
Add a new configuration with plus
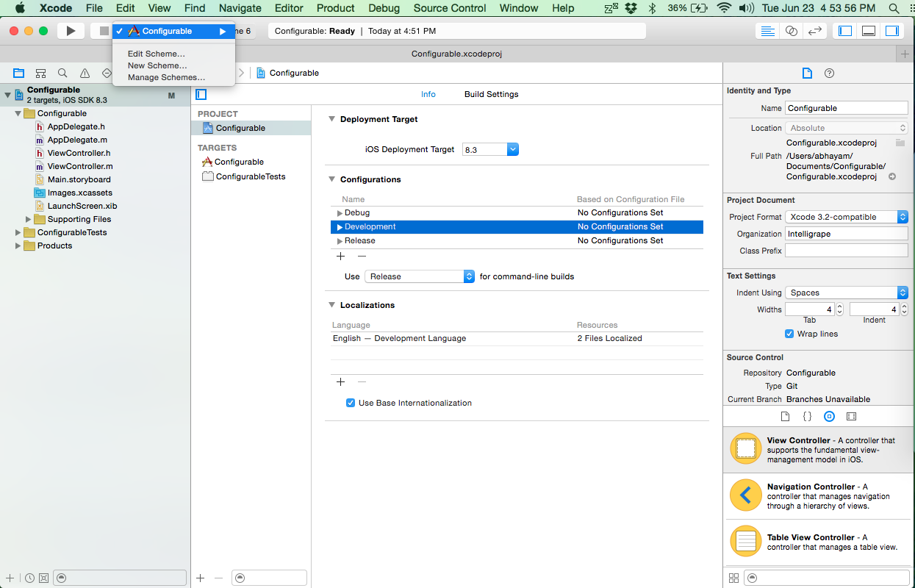[340, 257]
